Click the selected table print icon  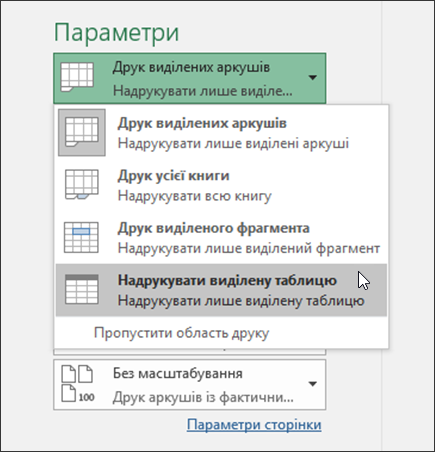[82, 289]
